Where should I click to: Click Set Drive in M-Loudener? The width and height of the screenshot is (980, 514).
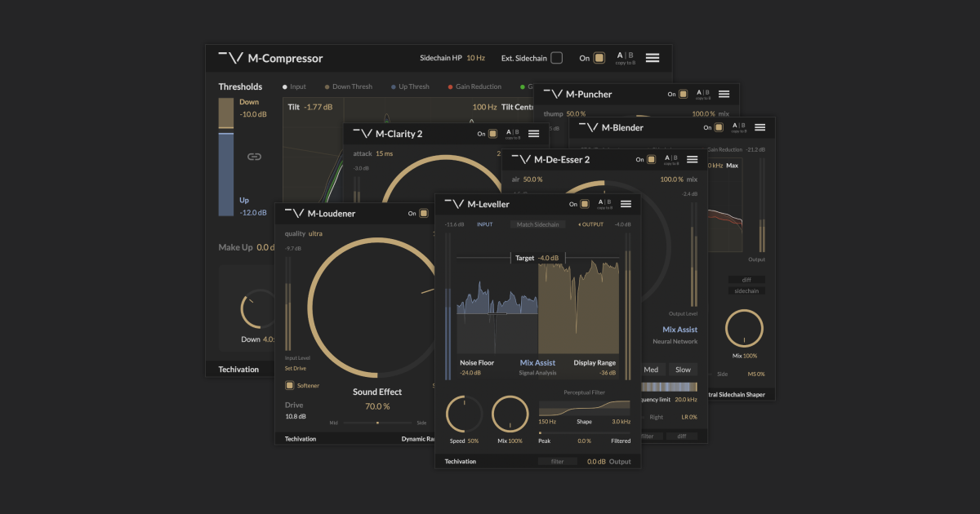coord(294,368)
